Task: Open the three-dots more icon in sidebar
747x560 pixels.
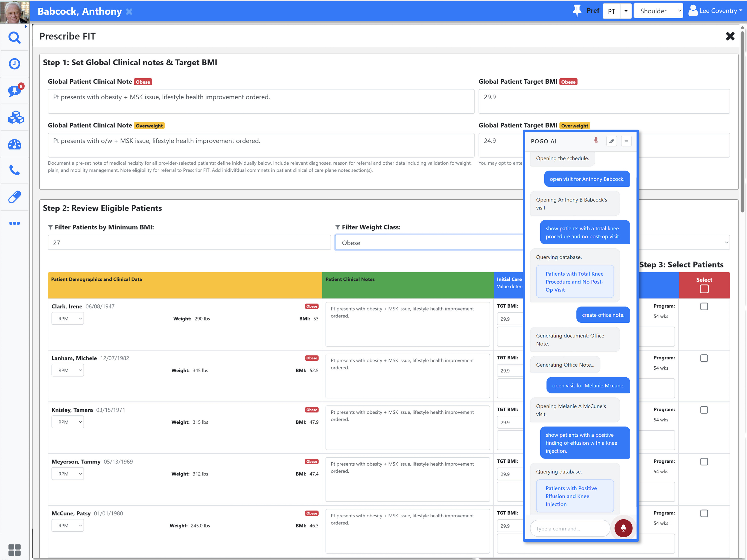Action: click(14, 223)
